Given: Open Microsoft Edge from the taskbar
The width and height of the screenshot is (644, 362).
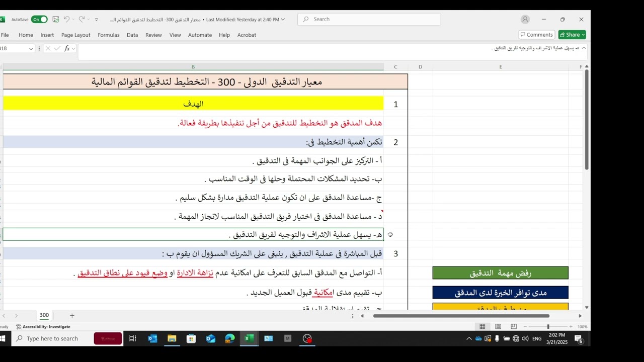Looking at the screenshot, I should (230, 338).
